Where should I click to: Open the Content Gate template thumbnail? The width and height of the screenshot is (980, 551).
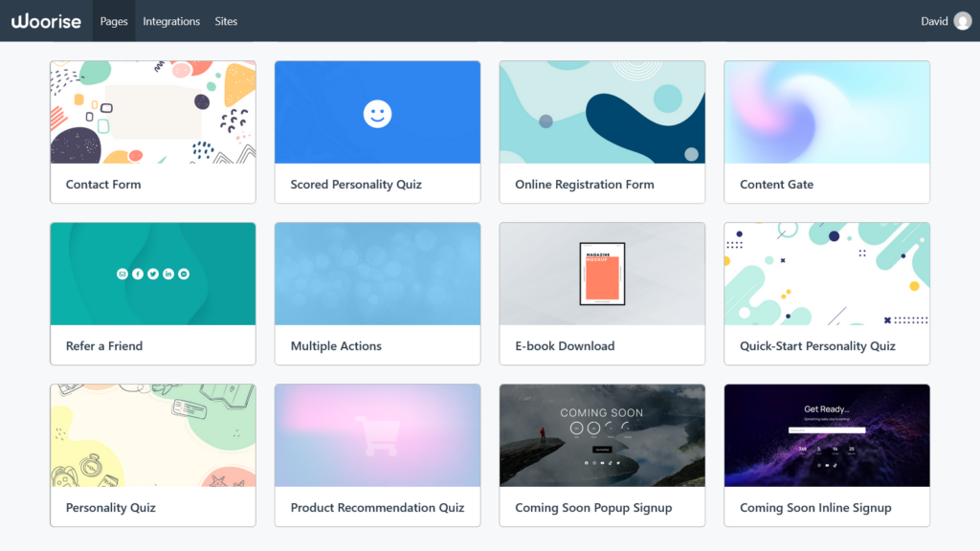(827, 113)
